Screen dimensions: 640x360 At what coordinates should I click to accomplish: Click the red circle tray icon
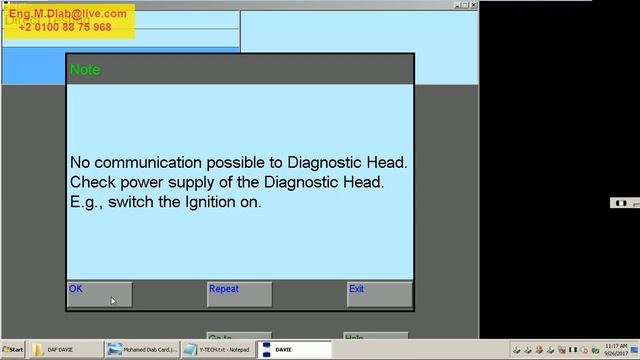(584, 350)
